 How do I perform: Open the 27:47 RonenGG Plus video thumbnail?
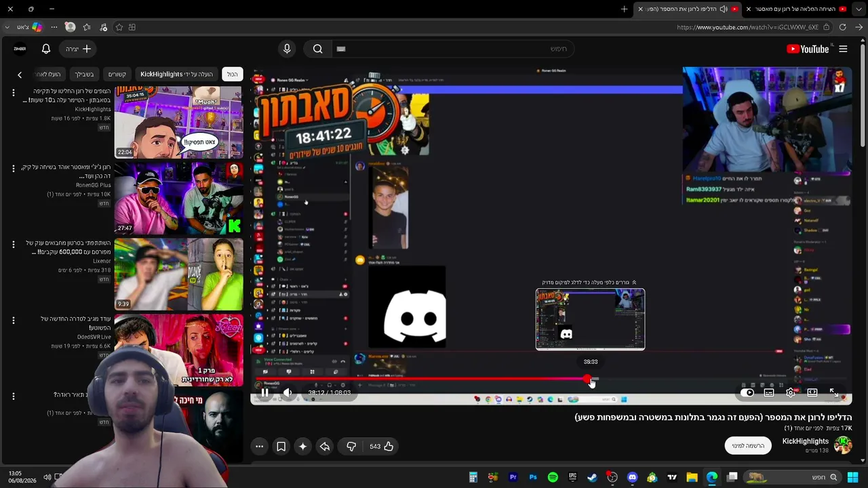[x=178, y=198]
